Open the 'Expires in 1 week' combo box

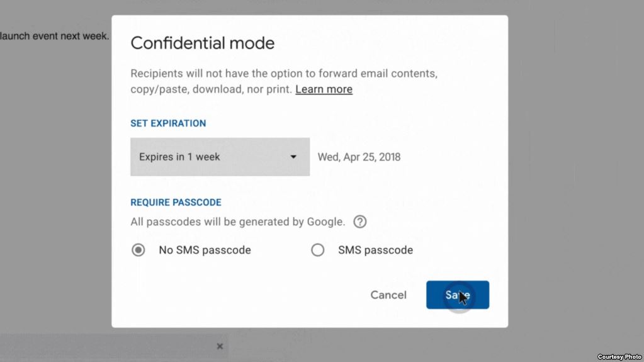tap(220, 157)
